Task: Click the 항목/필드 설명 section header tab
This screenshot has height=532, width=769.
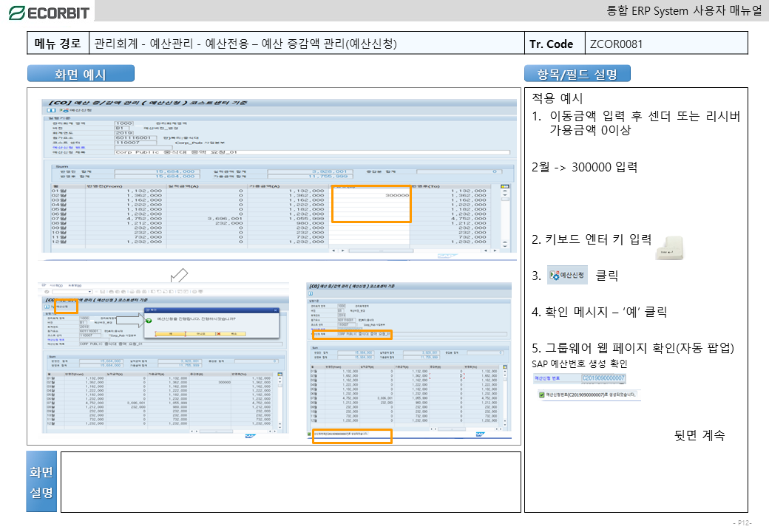Action: (x=577, y=74)
